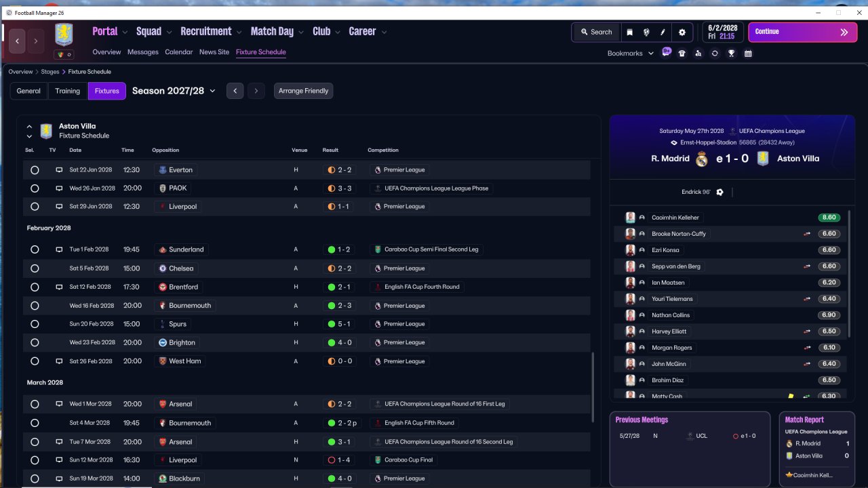Click the TV icon on the Sunderland row
Screen dimensions: 868x488
click(59, 249)
